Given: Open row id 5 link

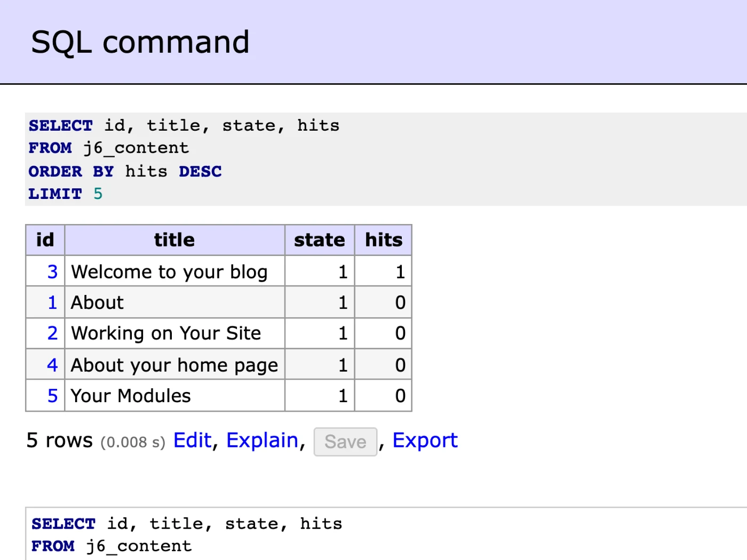Looking at the screenshot, I should pyautogui.click(x=52, y=396).
